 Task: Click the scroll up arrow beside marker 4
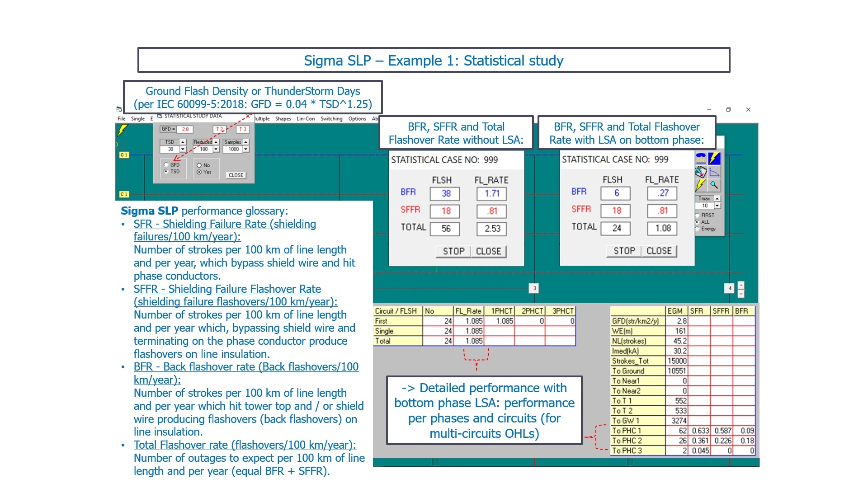click(x=741, y=285)
